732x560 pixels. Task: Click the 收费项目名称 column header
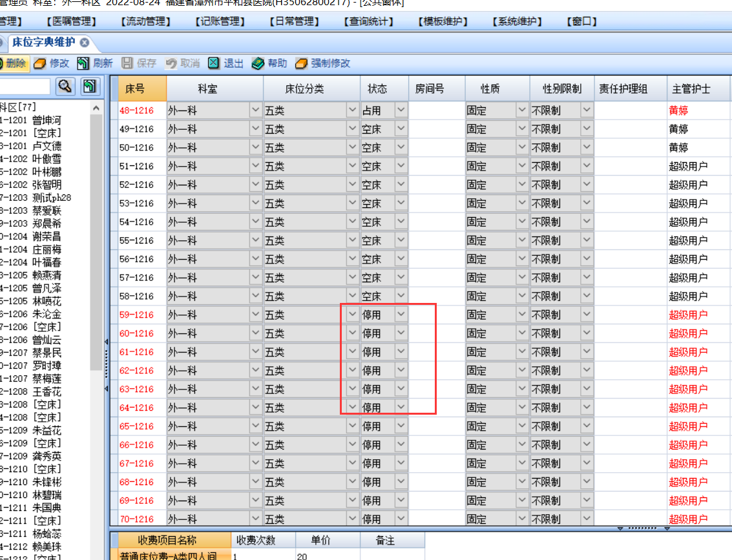(x=174, y=540)
